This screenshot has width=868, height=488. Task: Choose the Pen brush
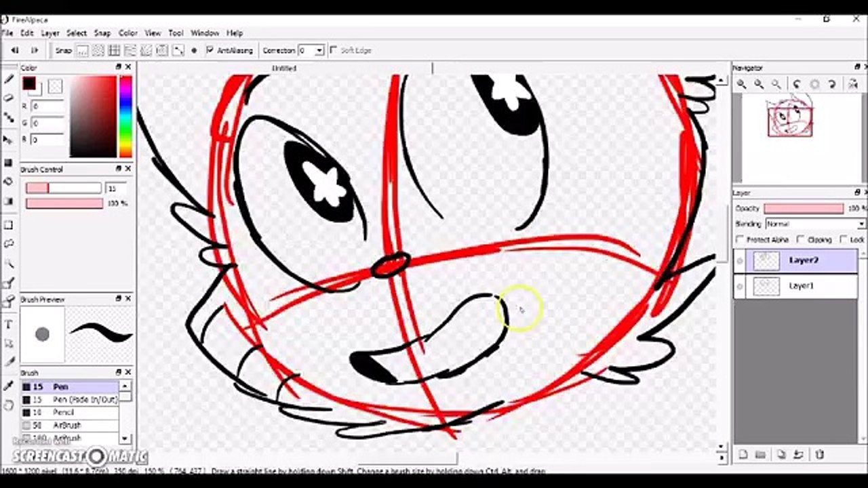[x=70, y=386]
